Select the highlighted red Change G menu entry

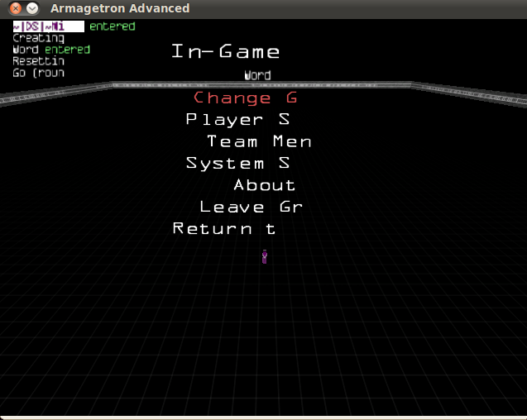[245, 98]
